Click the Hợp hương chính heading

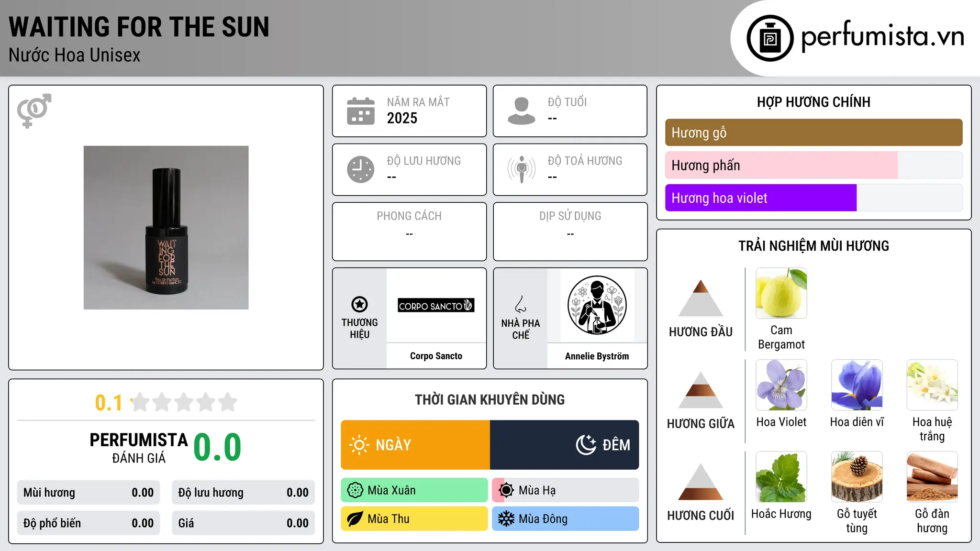point(813,102)
